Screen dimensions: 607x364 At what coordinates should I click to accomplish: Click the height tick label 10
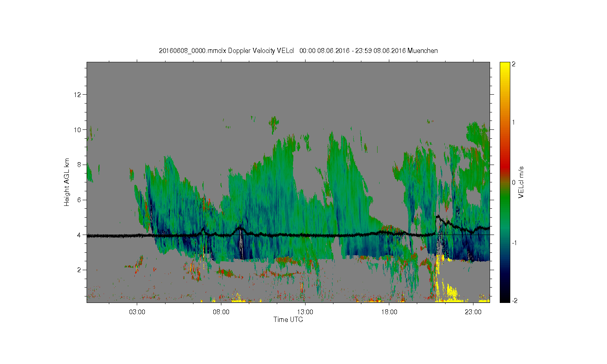point(77,129)
